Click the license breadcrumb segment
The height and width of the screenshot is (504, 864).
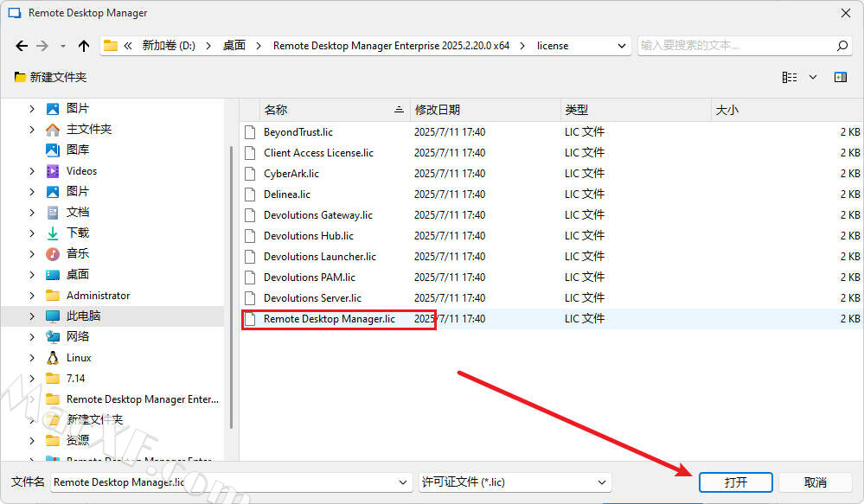point(553,46)
